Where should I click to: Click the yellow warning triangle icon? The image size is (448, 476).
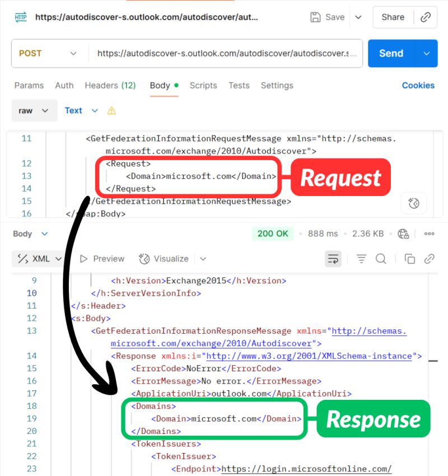click(x=111, y=111)
